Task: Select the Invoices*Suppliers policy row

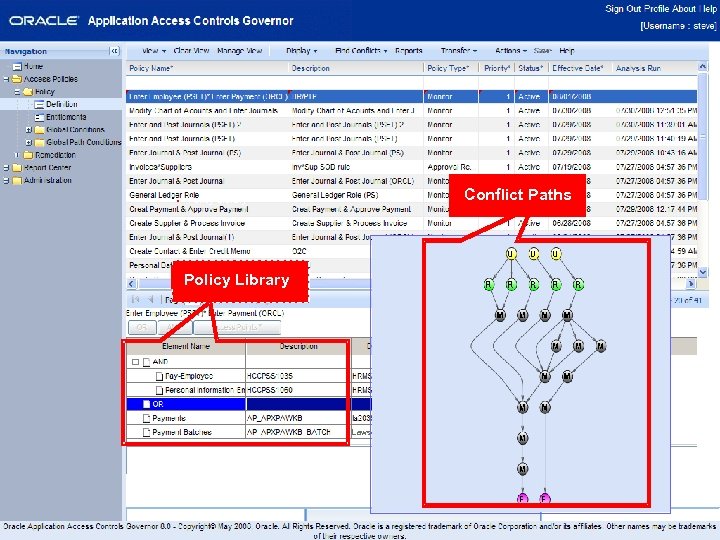Action: [411, 167]
